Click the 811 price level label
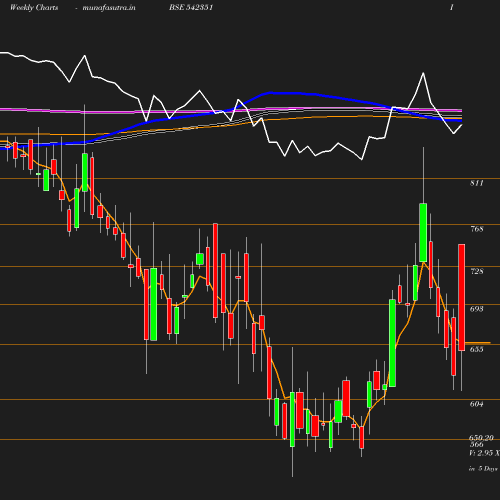This screenshot has height=500, width=500. click(477, 183)
